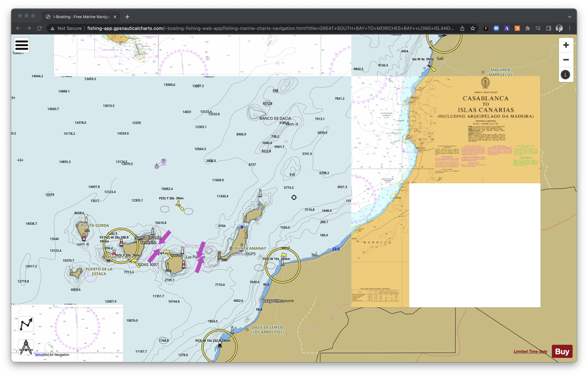The height and width of the screenshot is (376, 588).
Task: Click the browser back arrow
Action: [18, 28]
